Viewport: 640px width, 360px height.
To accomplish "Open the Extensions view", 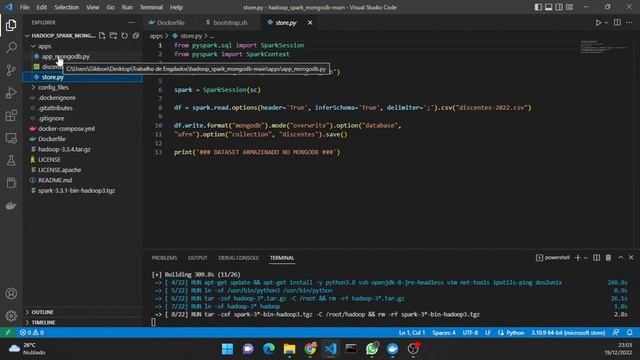I will pos(11,116).
